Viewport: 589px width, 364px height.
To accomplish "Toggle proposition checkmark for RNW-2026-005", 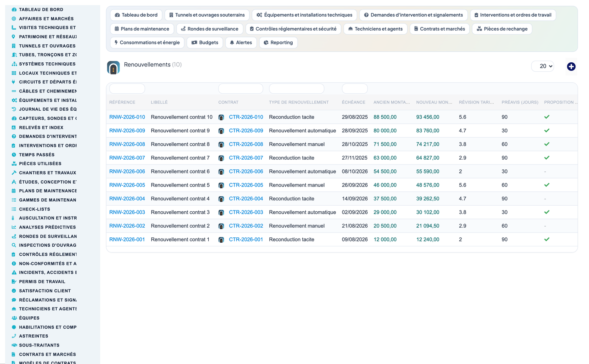I will [547, 185].
